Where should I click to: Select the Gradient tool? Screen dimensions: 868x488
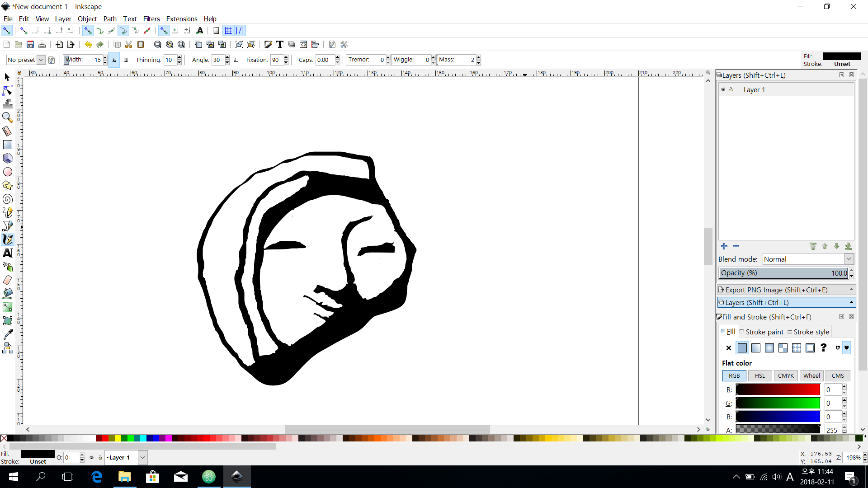coord(7,307)
